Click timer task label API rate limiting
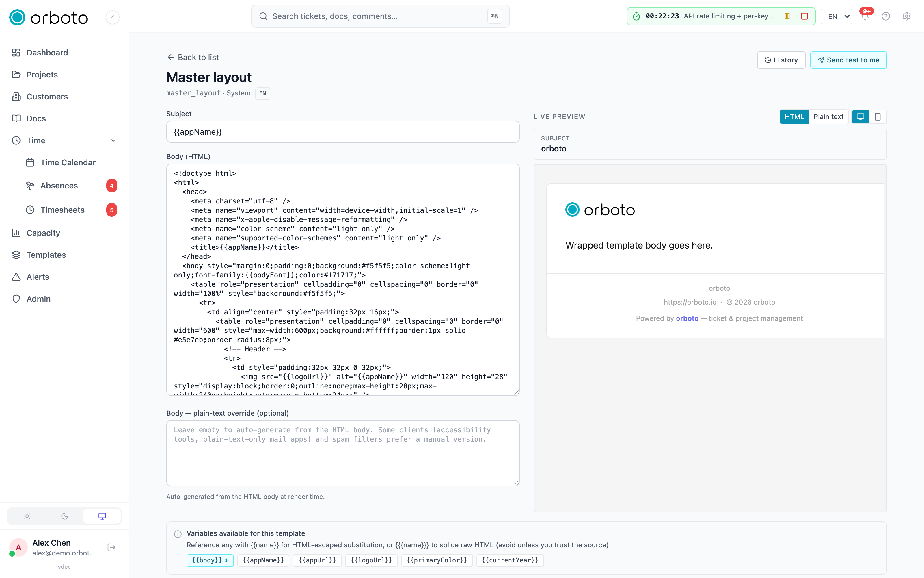The width and height of the screenshot is (924, 578). (730, 16)
